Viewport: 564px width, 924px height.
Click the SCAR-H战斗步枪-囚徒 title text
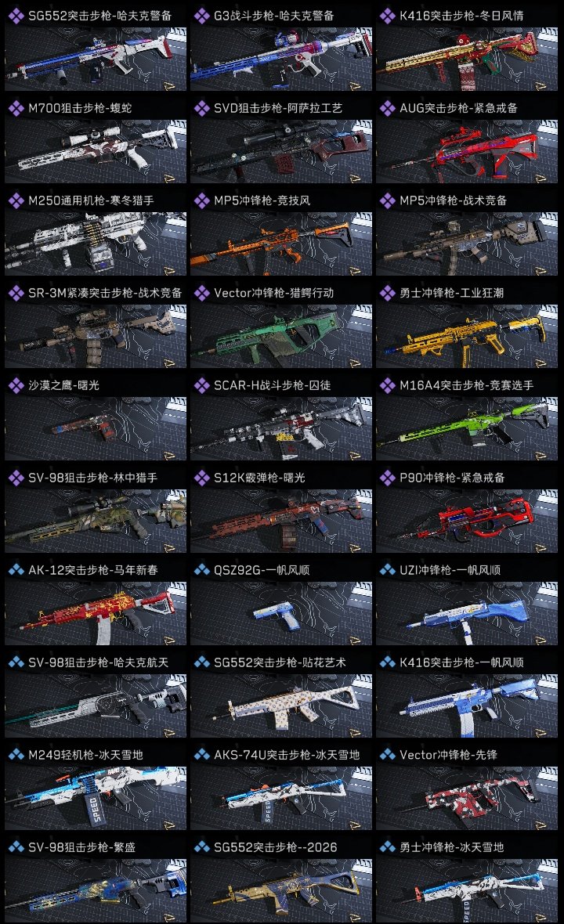[x=273, y=385]
